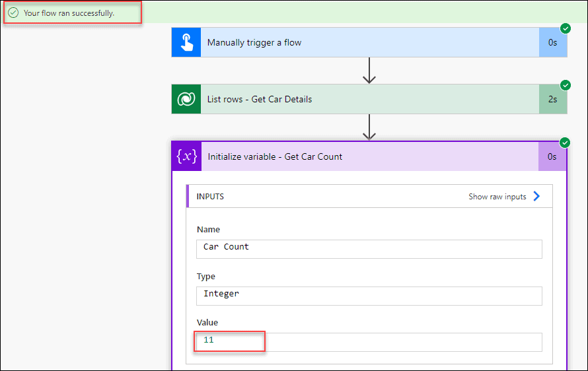Click the success checkmark icon in banner

tap(13, 13)
